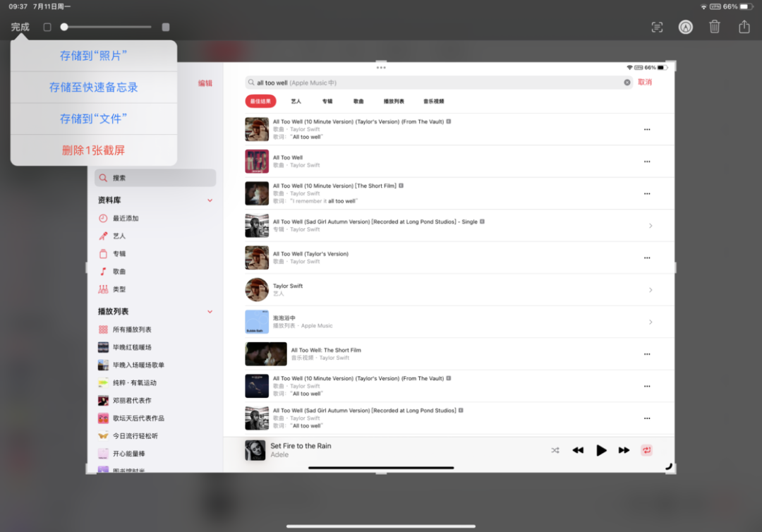
Task: Open the share sheet icon
Action: click(x=744, y=26)
